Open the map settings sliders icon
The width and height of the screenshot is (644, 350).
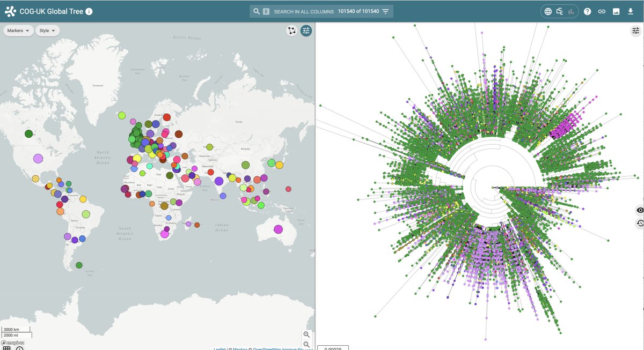tap(306, 31)
